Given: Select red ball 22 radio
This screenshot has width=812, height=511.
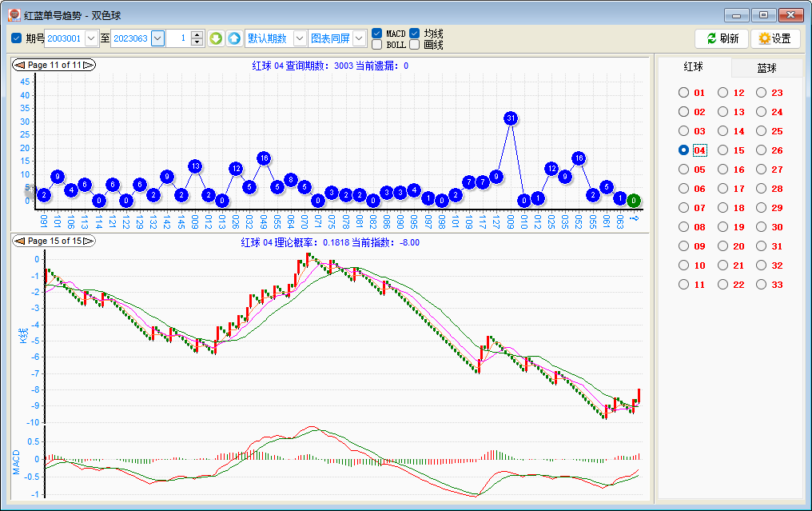Looking at the screenshot, I should coord(723,284).
